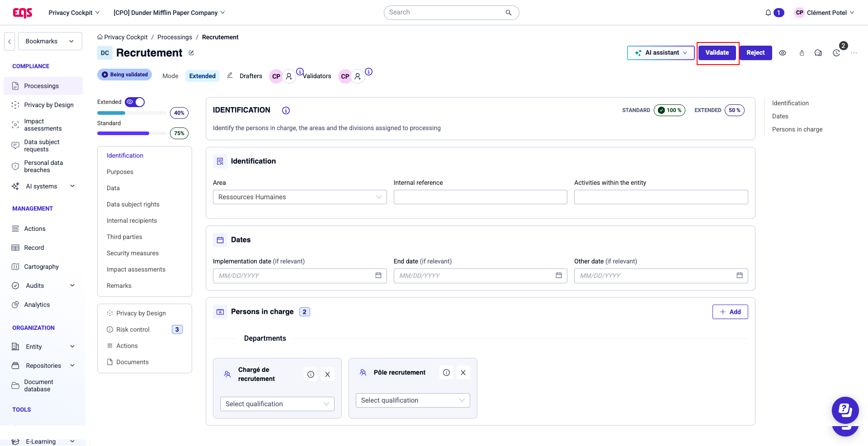Open Privacy by Design in sidebar
This screenshot has height=446, width=868.
[x=43, y=105]
